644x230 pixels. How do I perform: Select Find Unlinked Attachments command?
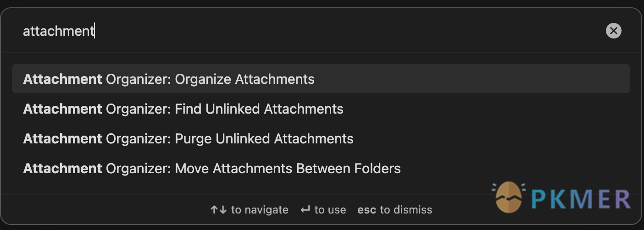[321, 109]
